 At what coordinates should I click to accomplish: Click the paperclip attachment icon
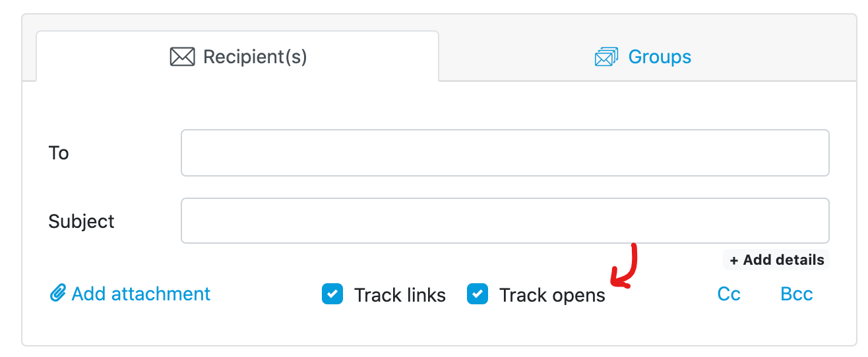tap(58, 293)
